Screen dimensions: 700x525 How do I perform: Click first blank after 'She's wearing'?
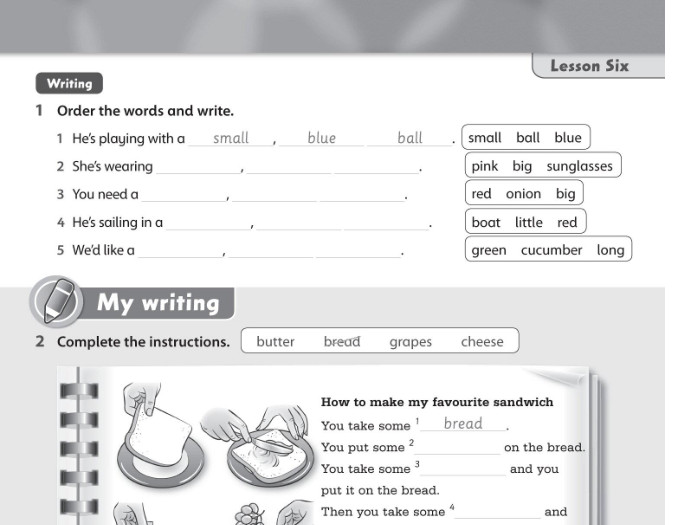(x=198, y=168)
